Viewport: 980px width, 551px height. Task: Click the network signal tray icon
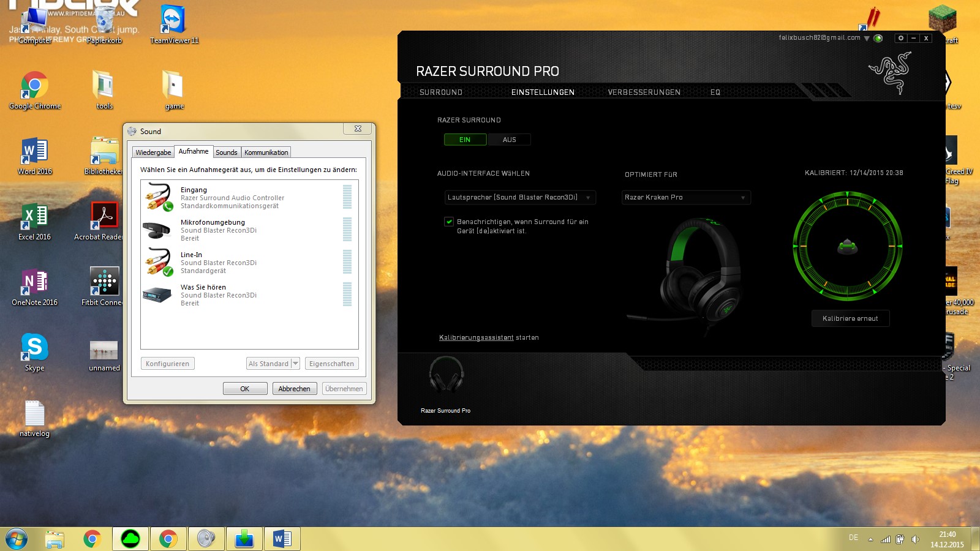coord(886,539)
